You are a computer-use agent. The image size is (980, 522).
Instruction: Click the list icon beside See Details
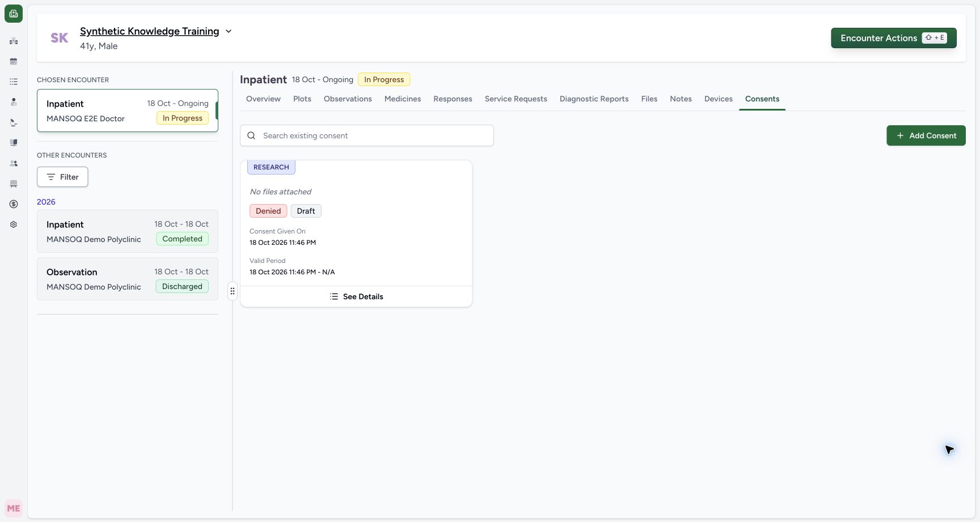point(334,296)
